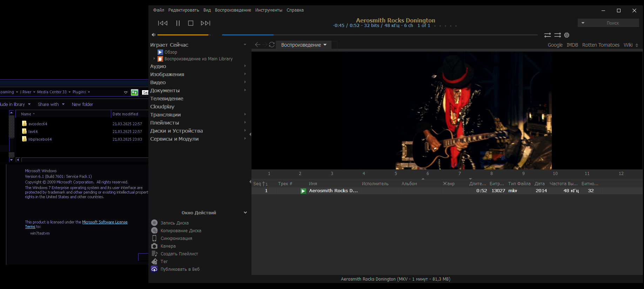Open the Инструменты menu
The image size is (644, 289).
point(269,10)
